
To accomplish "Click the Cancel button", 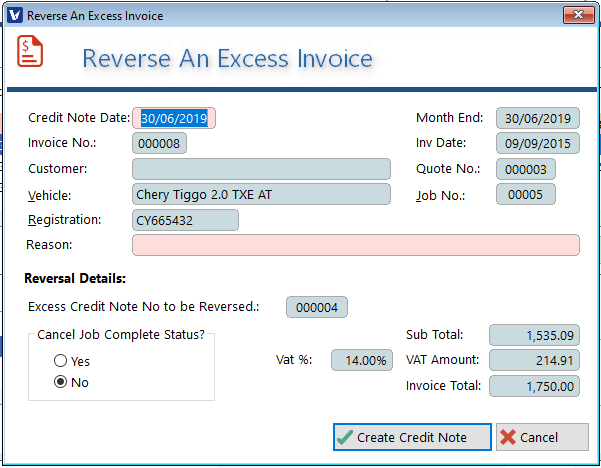I will 542,437.
